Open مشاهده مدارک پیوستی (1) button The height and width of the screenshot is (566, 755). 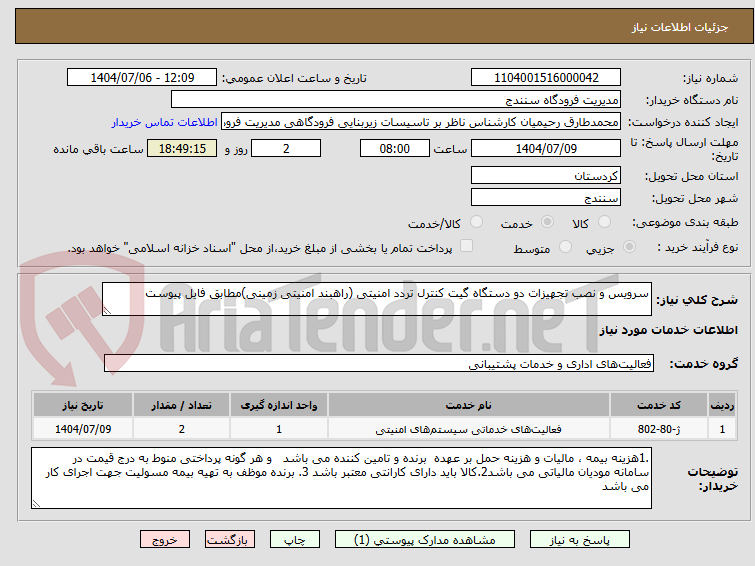click(425, 540)
